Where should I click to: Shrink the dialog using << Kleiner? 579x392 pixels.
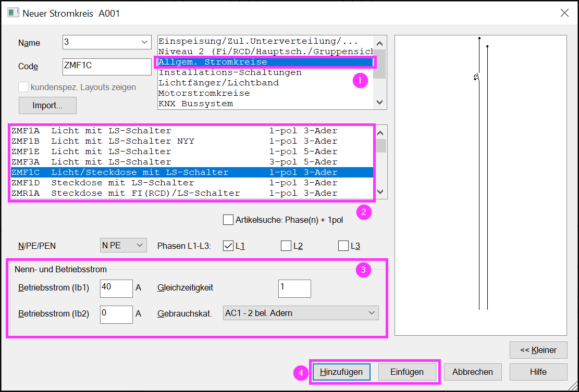pyautogui.click(x=538, y=350)
